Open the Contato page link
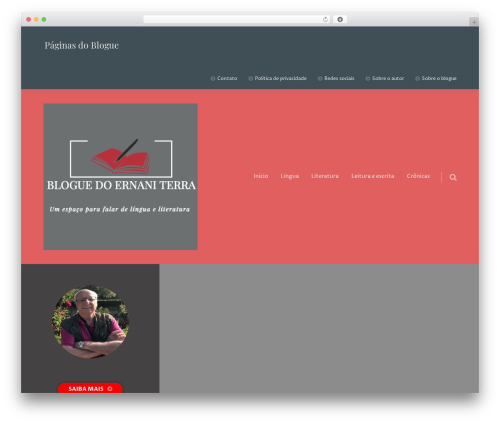Image resolution: width=500 pixels, height=423 pixels. [227, 78]
